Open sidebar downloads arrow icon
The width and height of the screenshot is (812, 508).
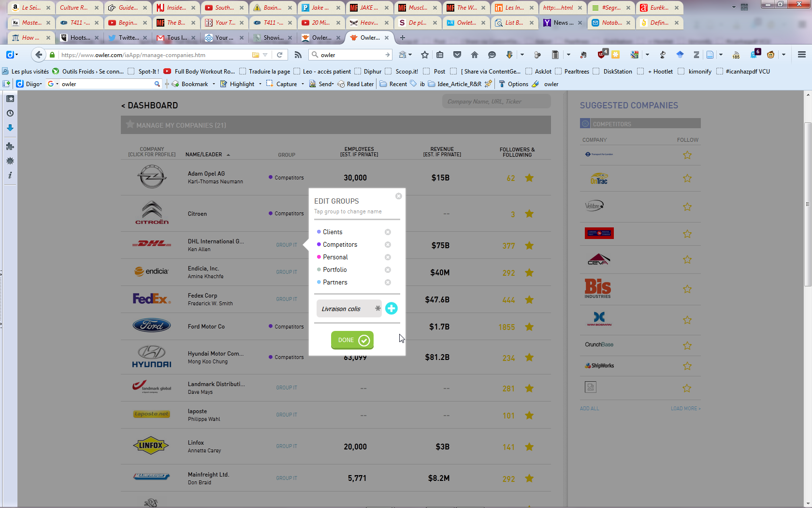(10, 128)
